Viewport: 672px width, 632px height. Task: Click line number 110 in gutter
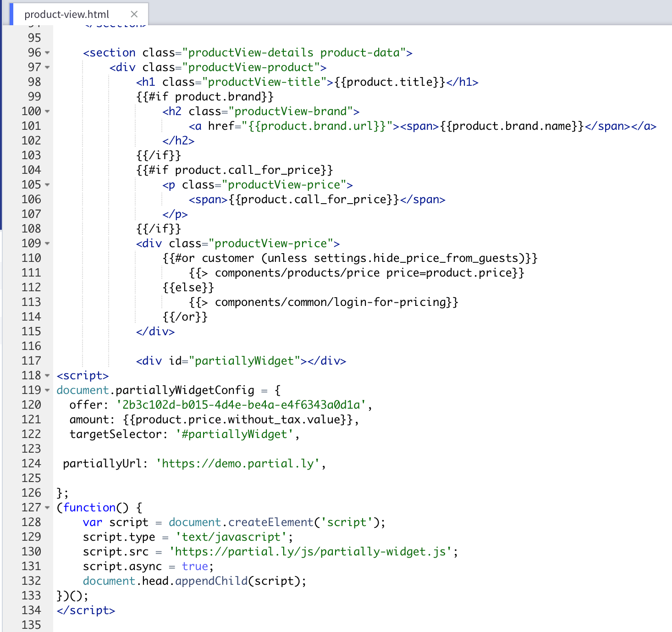(31, 258)
